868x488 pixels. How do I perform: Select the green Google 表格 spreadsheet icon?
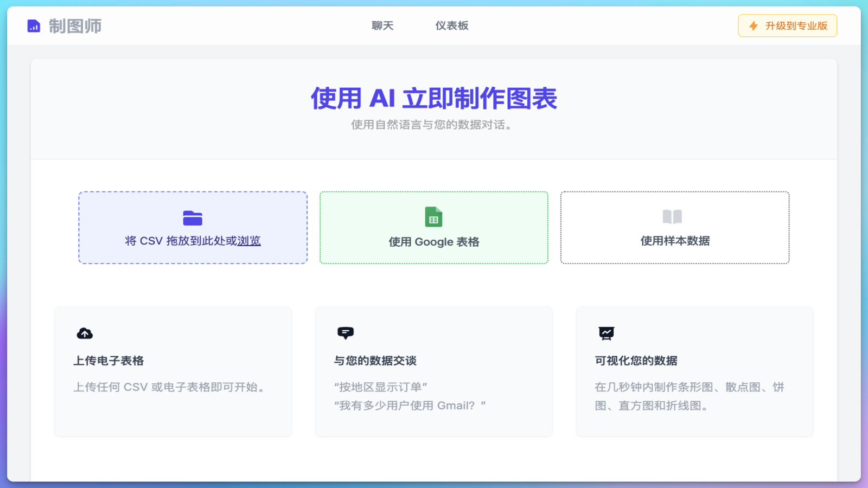coord(433,217)
